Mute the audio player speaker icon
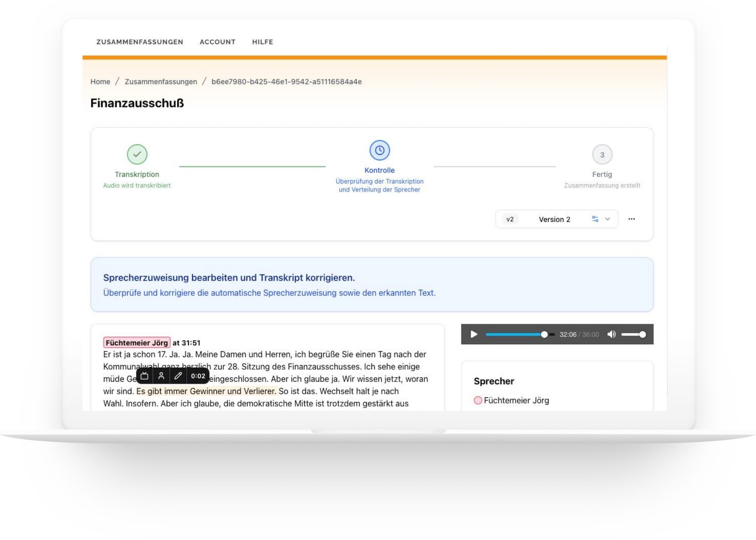This screenshot has width=756, height=540. click(611, 334)
